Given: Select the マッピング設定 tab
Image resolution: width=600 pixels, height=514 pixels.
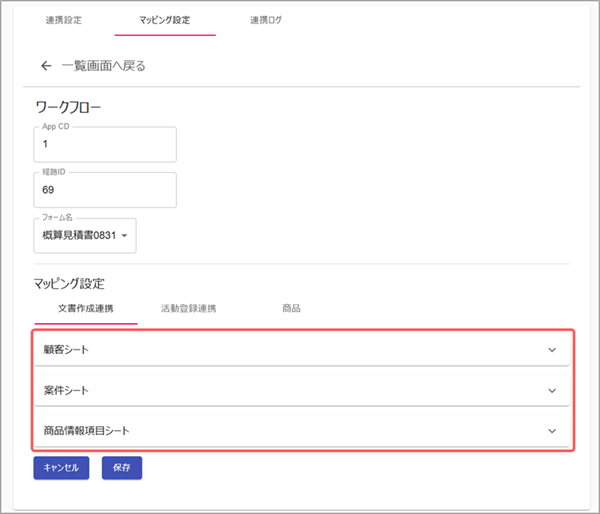Looking at the screenshot, I should click(x=165, y=20).
